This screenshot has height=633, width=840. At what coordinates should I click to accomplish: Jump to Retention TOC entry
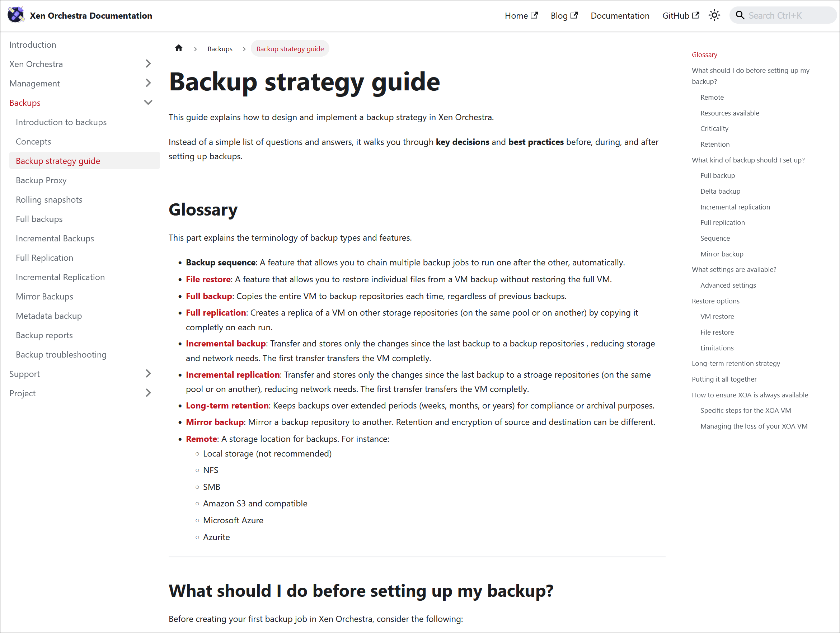pos(715,144)
